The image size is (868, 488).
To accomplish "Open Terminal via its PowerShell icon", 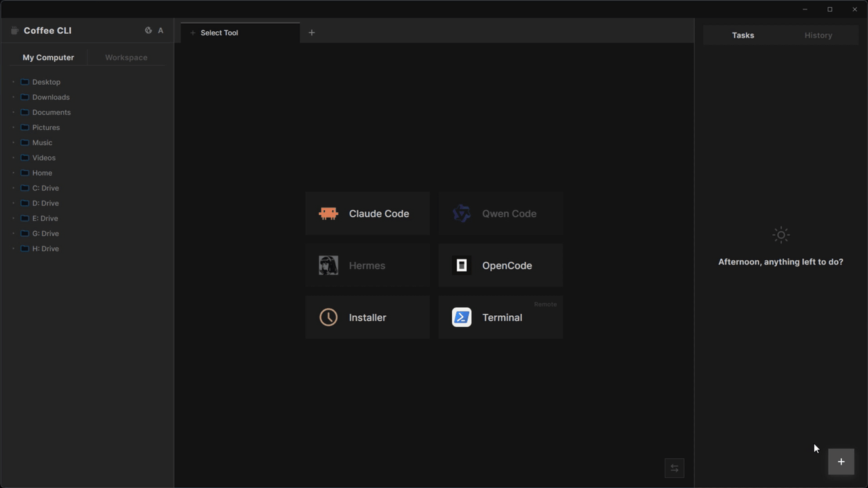I will click(x=462, y=317).
